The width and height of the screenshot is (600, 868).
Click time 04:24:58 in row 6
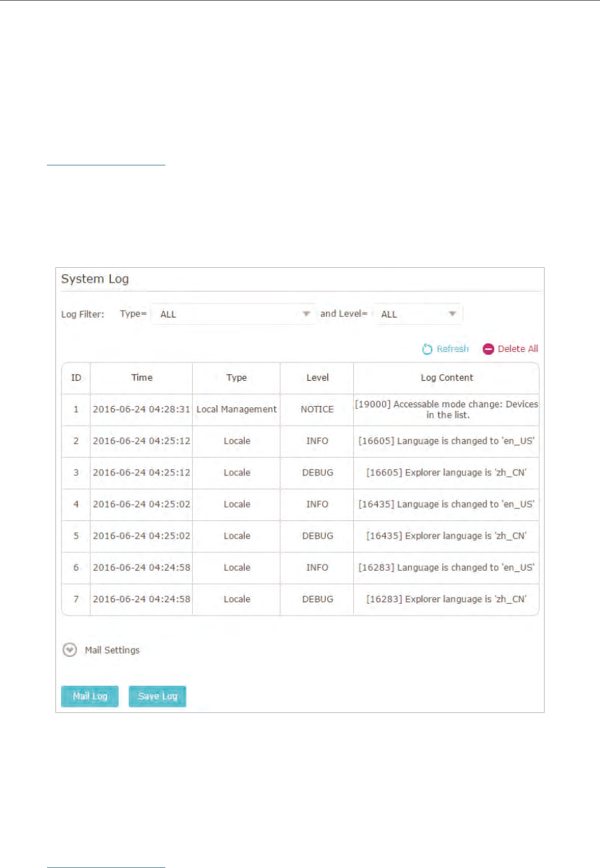point(142,567)
